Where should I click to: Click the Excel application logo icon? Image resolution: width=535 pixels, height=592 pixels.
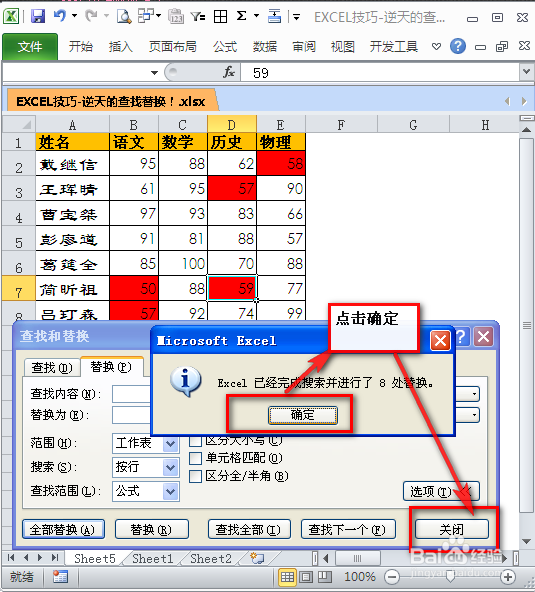[11, 16]
